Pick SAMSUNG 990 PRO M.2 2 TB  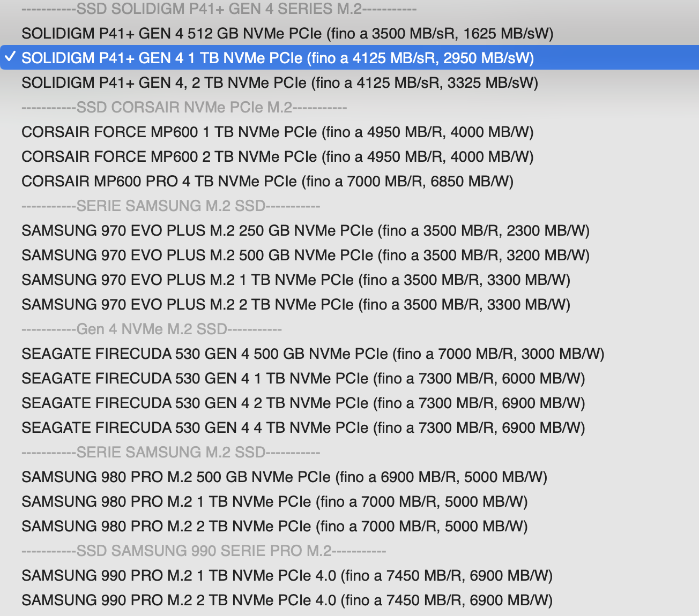pos(349,600)
